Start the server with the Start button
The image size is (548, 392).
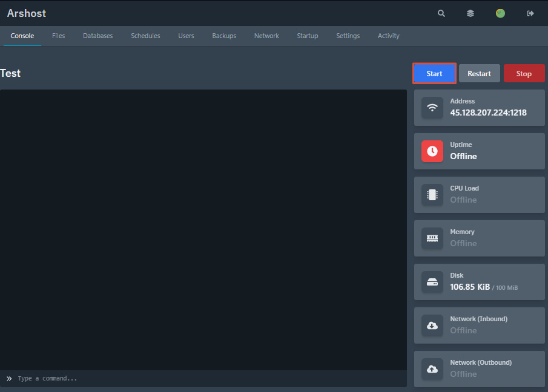pyautogui.click(x=434, y=74)
